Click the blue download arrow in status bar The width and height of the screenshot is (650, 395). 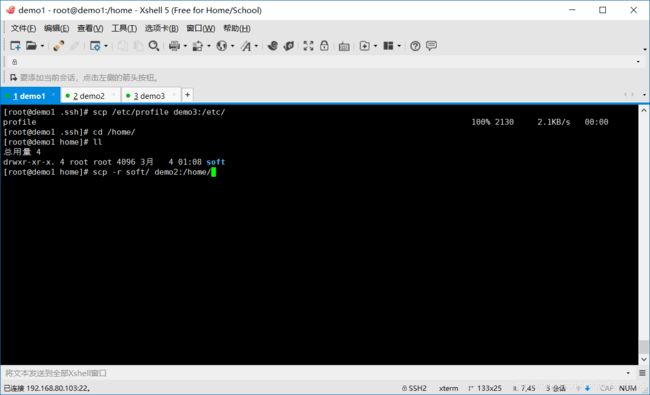click(587, 388)
